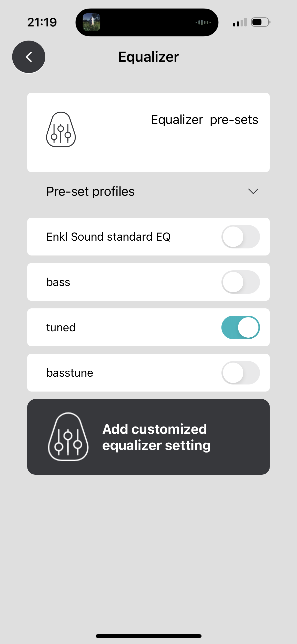
Task: Tap the now-playing album thumbnail in Dynamic Island
Action: click(91, 22)
